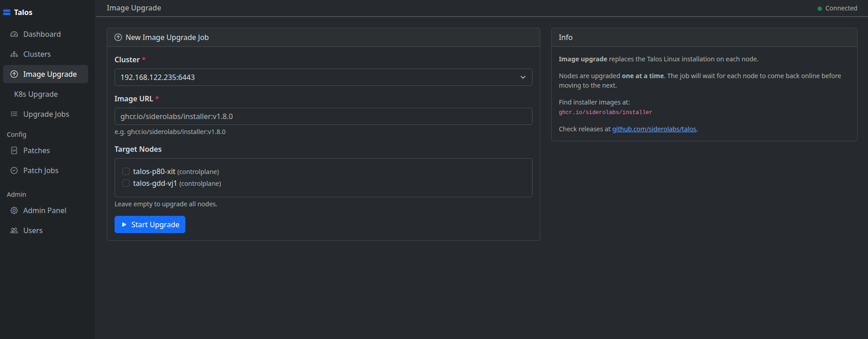Check the talos-p80-xit node checkbox

[126, 171]
